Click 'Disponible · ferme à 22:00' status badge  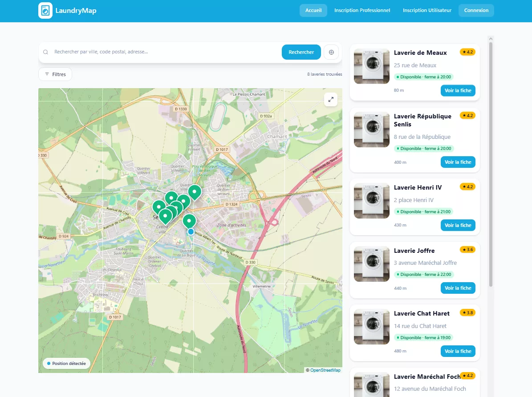424,275
